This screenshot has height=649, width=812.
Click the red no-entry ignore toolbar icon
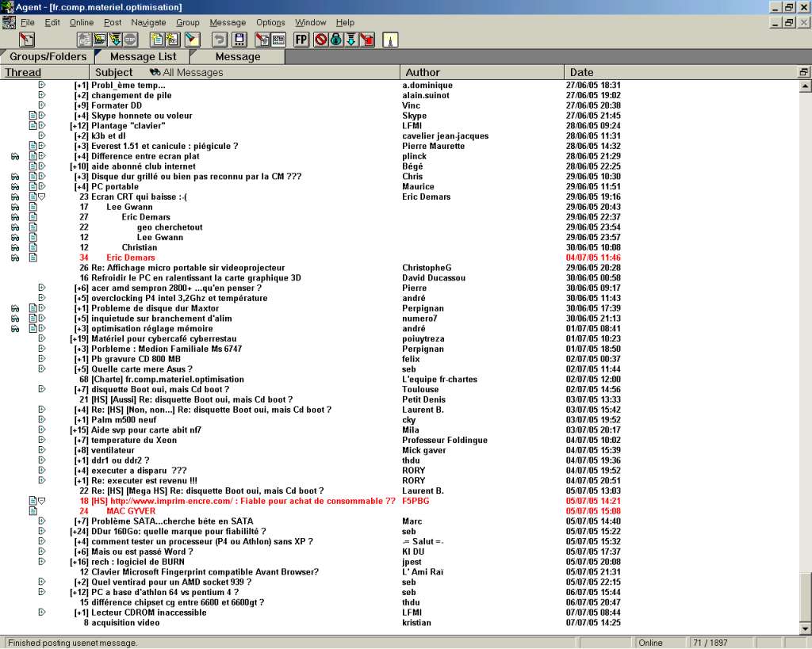pyautogui.click(x=320, y=40)
